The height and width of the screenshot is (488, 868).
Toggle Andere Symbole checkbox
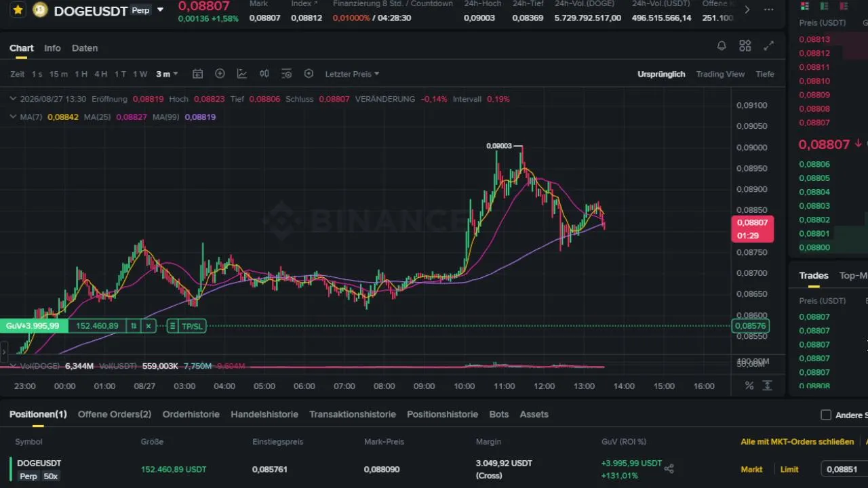tap(826, 415)
